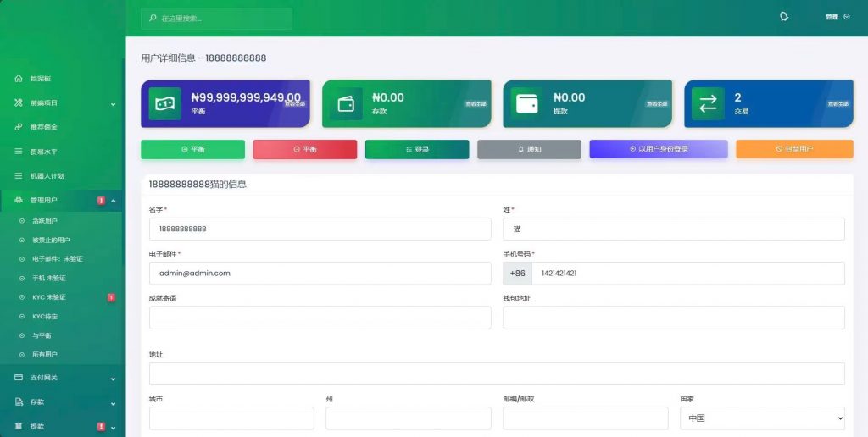868x437 pixels.
Task: Collapse the 管理用户 sidebar section
Action: point(113,201)
